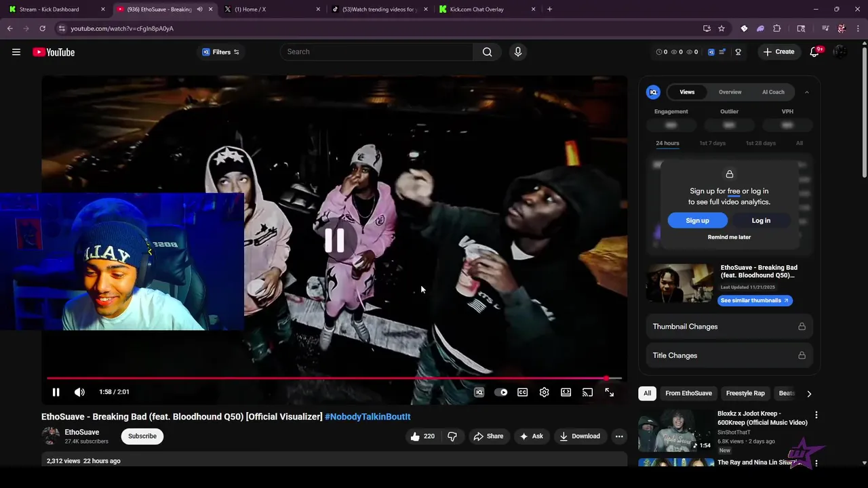
Task: Open the Chrome three-dot menu
Action: click(x=859, y=28)
